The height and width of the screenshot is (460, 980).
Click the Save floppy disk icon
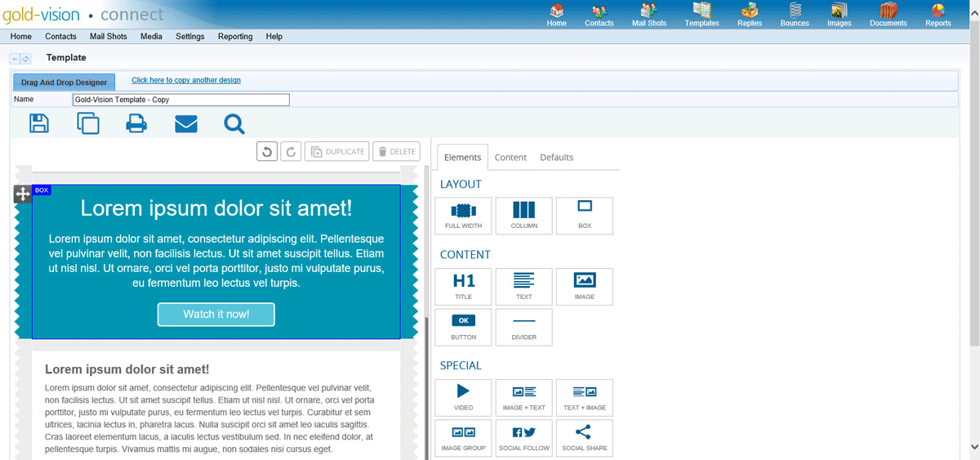click(x=38, y=123)
